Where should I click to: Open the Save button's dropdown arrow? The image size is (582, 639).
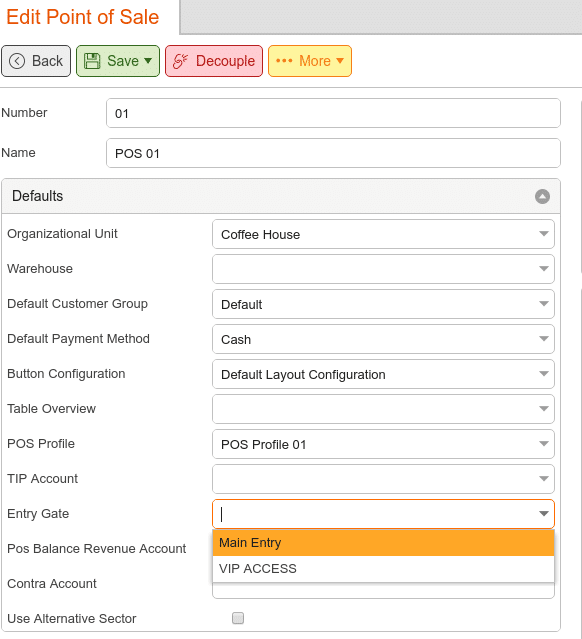pos(148,61)
